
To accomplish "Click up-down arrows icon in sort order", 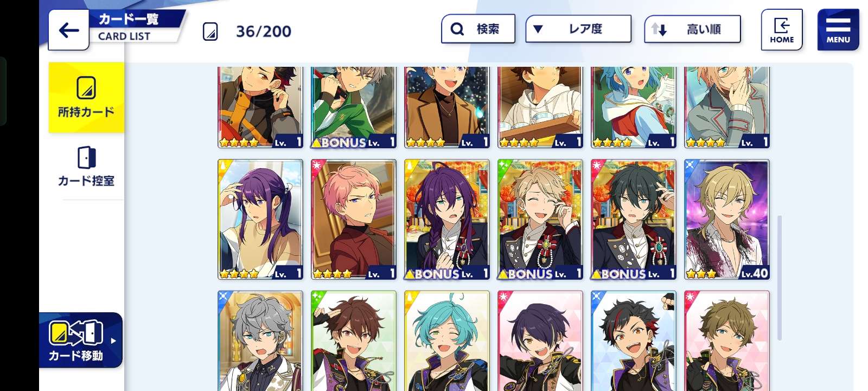I will pos(659,29).
